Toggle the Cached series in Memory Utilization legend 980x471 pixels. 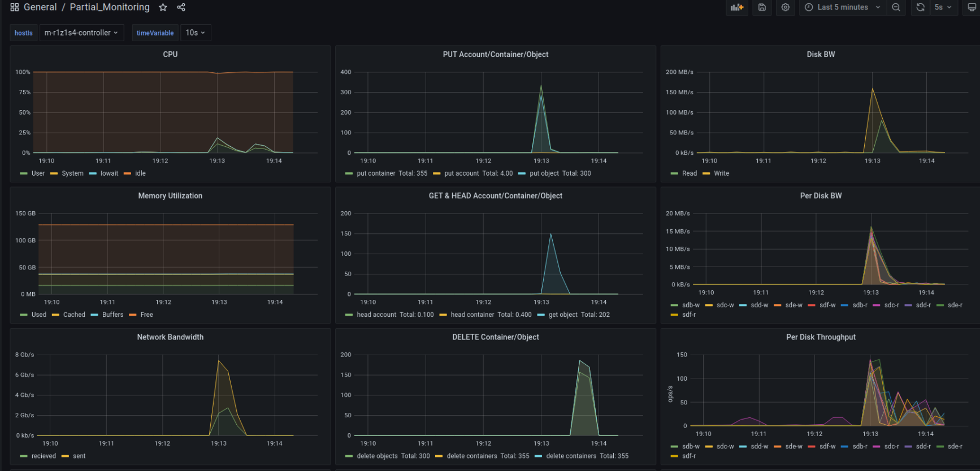(74, 315)
